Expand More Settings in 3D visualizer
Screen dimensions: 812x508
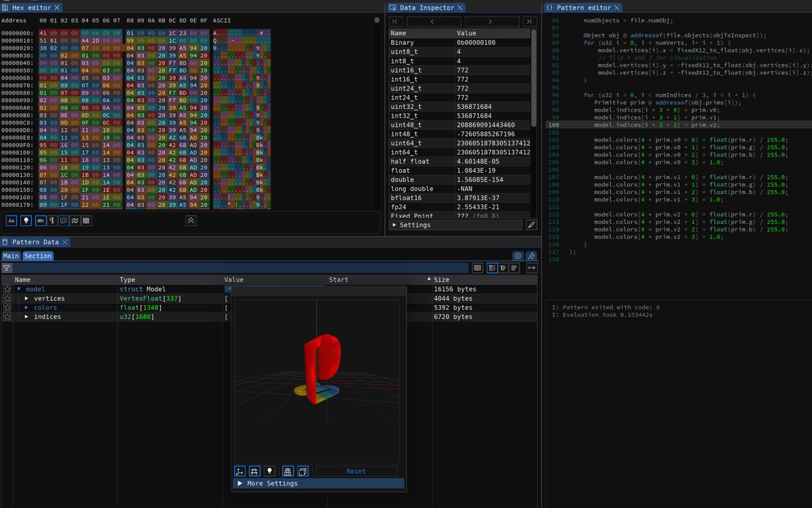(x=319, y=483)
